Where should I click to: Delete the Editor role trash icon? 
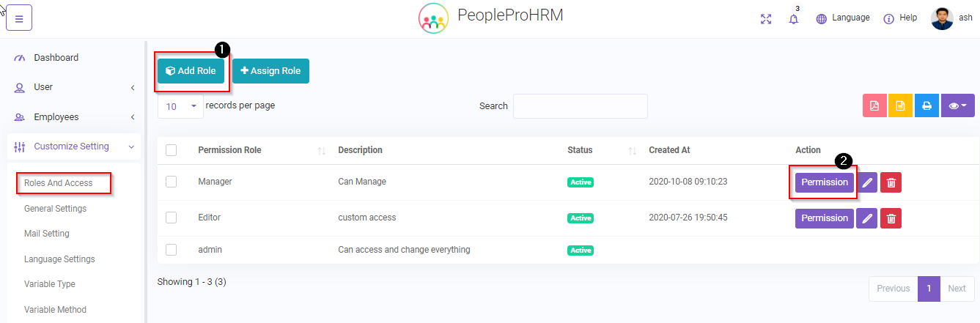click(891, 218)
